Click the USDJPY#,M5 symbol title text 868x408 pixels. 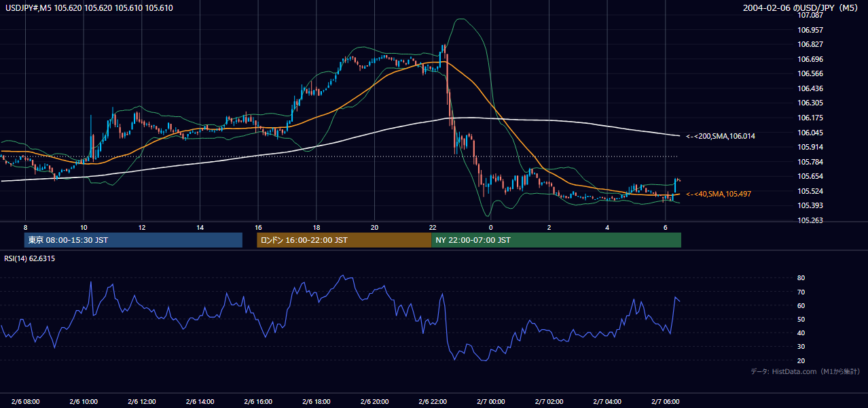coord(90,8)
